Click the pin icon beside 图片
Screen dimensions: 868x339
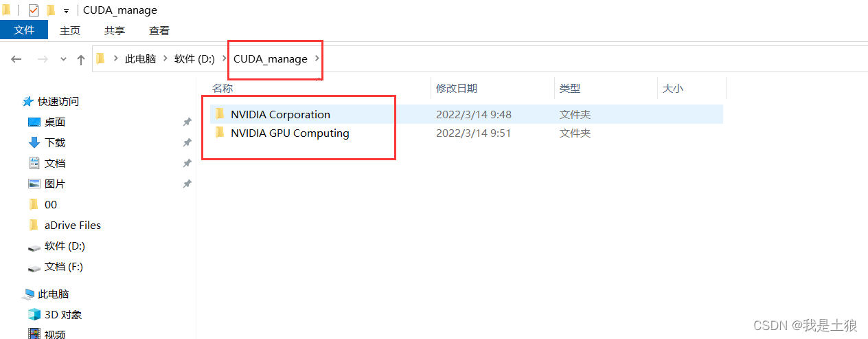[x=187, y=184]
